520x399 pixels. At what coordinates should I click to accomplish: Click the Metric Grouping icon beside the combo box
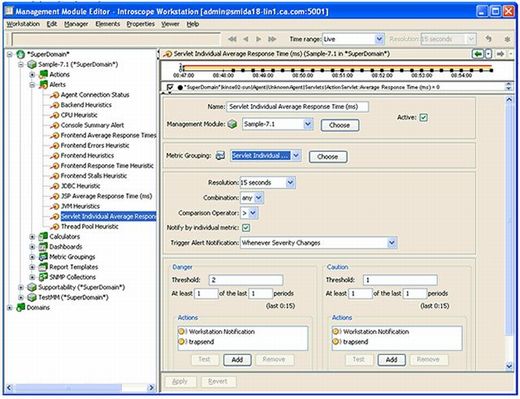(x=220, y=156)
